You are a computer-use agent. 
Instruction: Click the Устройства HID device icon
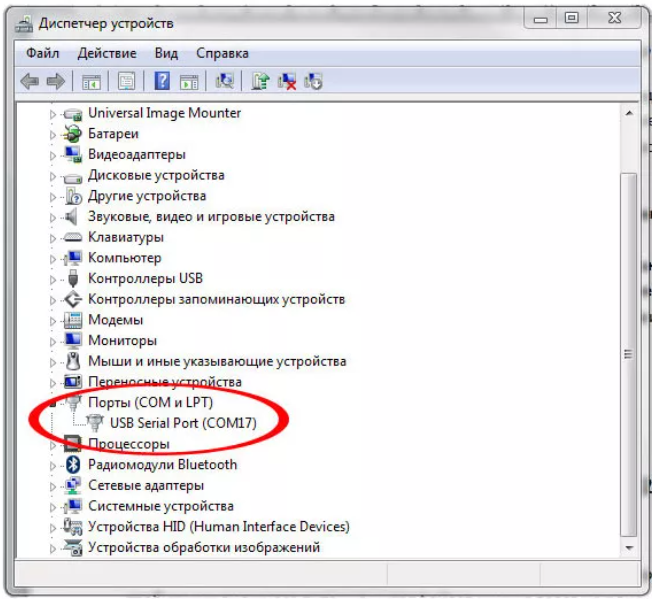click(x=73, y=526)
